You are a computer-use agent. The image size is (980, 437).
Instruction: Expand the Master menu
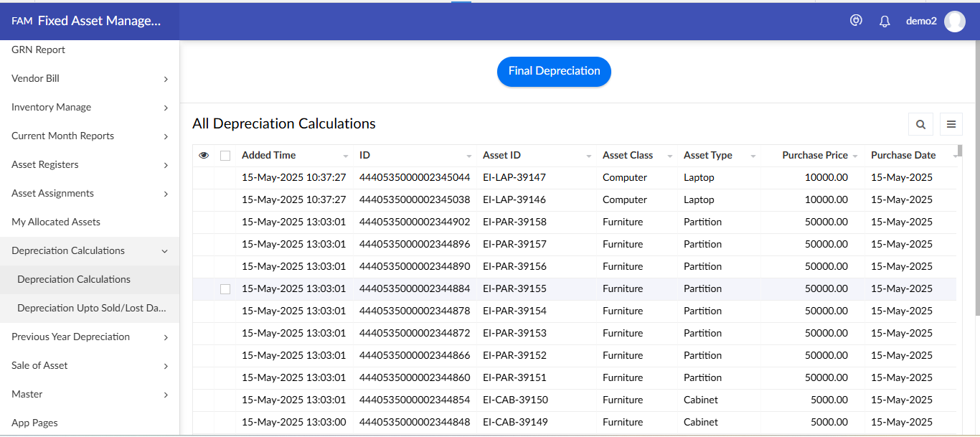click(x=166, y=395)
